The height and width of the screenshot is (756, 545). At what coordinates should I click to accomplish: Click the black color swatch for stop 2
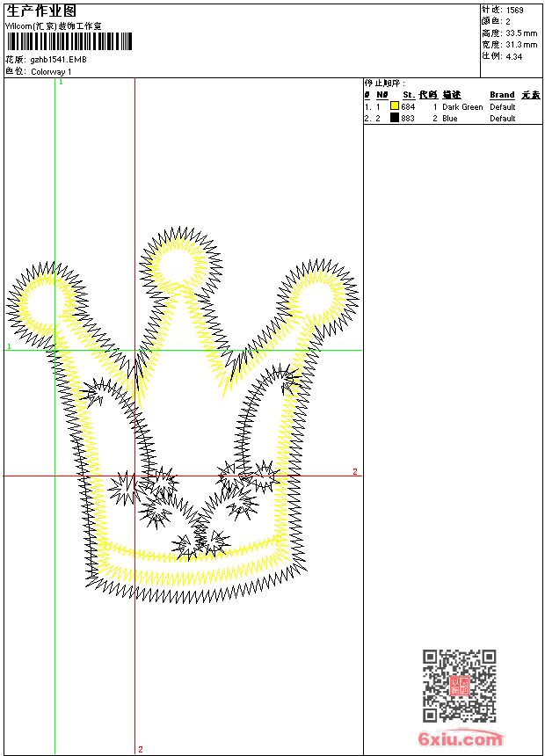pos(395,118)
